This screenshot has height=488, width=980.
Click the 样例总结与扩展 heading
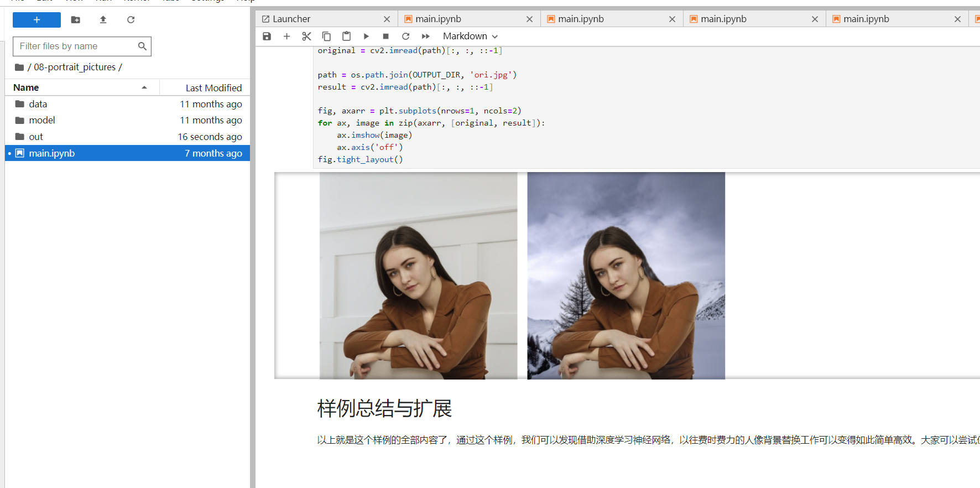(x=384, y=409)
